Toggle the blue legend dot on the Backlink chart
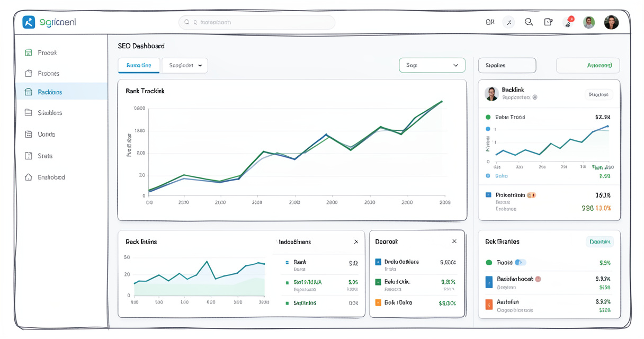This screenshot has width=644, height=339. tap(488, 129)
